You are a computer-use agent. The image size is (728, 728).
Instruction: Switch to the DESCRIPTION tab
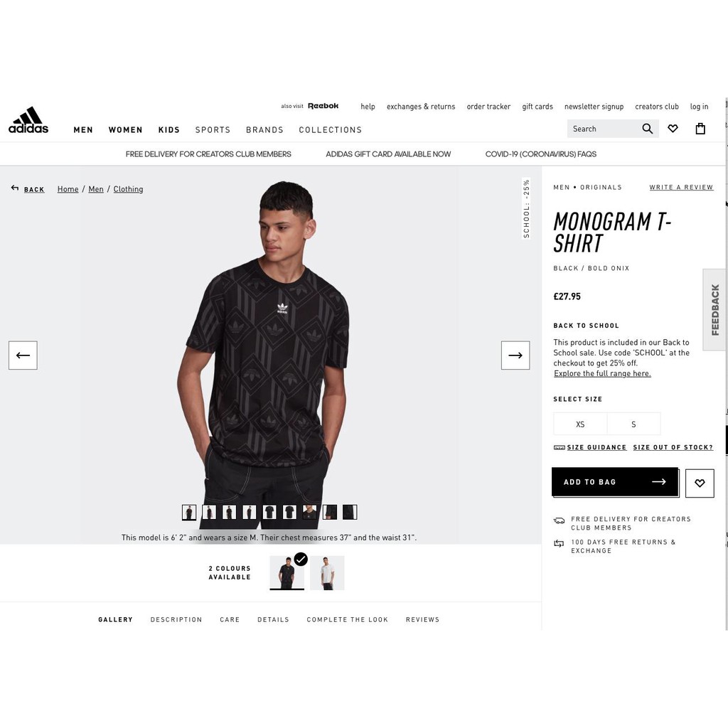click(176, 619)
